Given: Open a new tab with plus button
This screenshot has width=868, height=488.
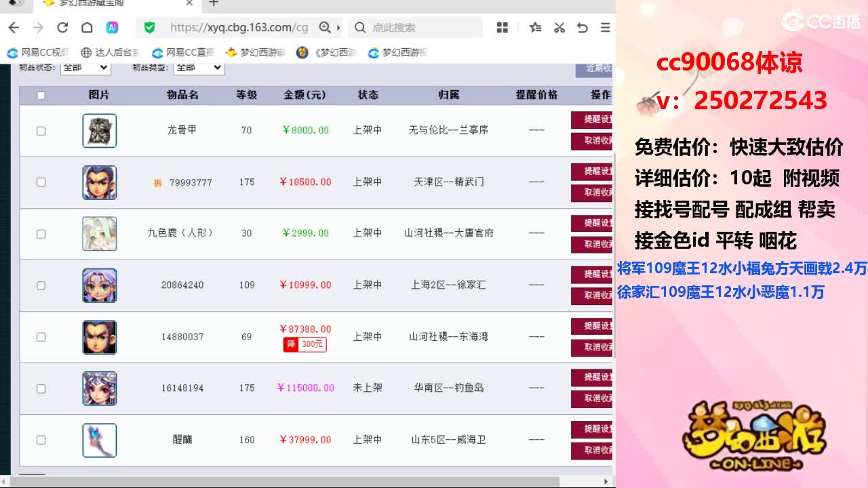Looking at the screenshot, I should [x=214, y=3].
